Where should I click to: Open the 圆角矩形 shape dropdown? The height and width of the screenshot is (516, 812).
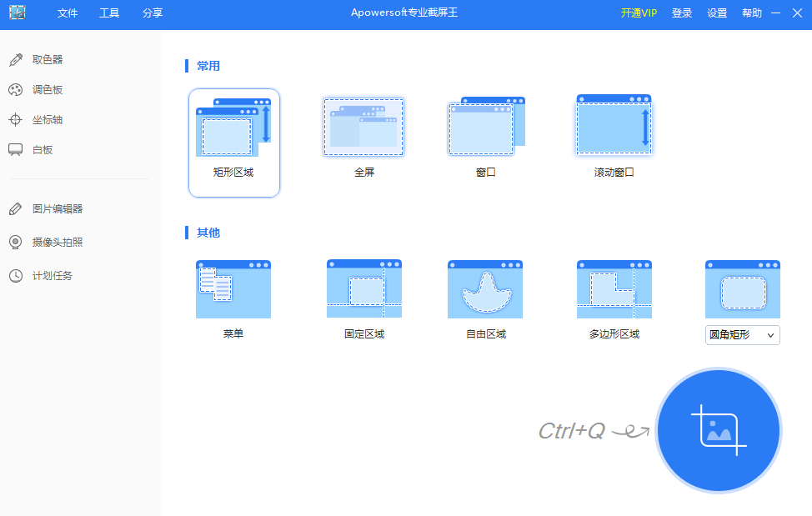742,334
